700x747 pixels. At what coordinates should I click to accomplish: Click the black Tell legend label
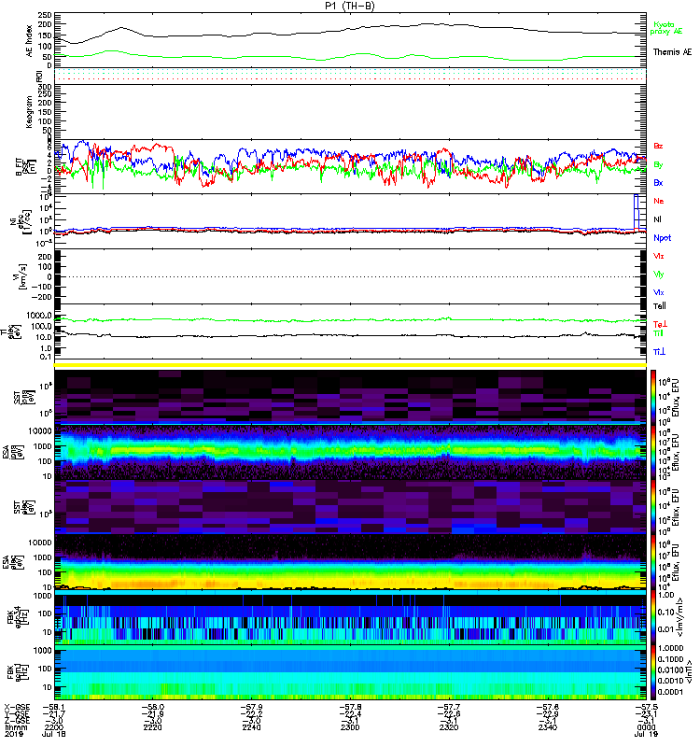pyautogui.click(x=660, y=306)
